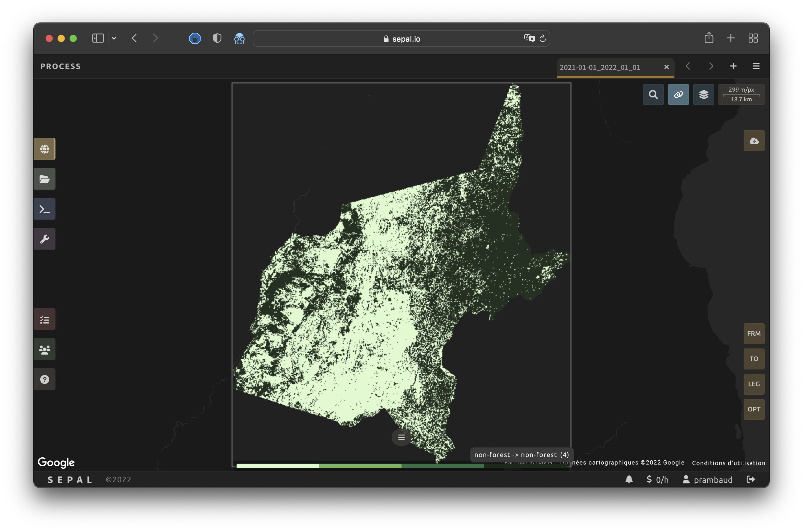Open the Help question mark

(x=44, y=379)
